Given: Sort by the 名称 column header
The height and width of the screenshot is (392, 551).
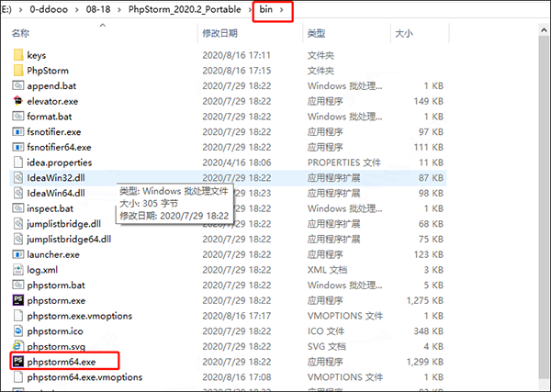Looking at the screenshot, I should click(20, 33).
